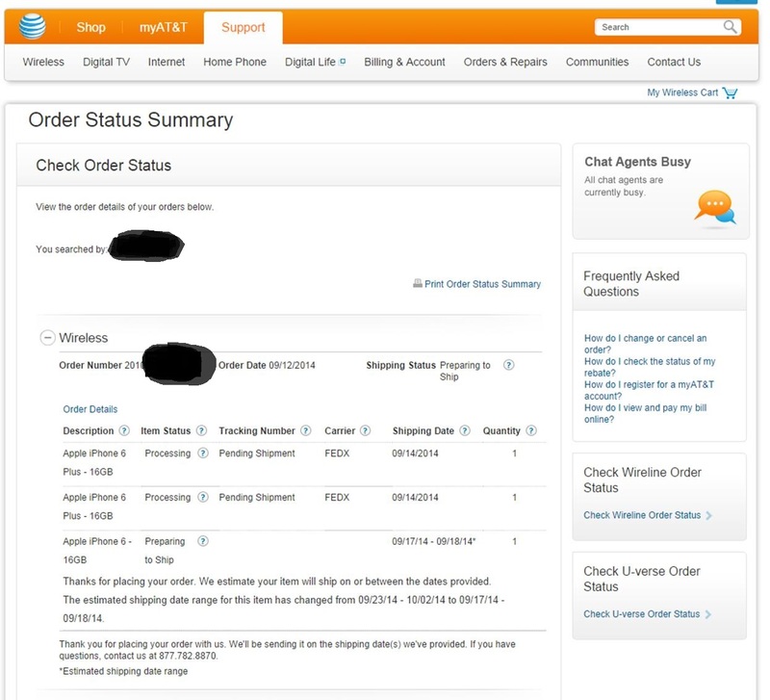This screenshot has width=770, height=700.
Task: Open the Billing & Account menu item
Action: tap(404, 62)
